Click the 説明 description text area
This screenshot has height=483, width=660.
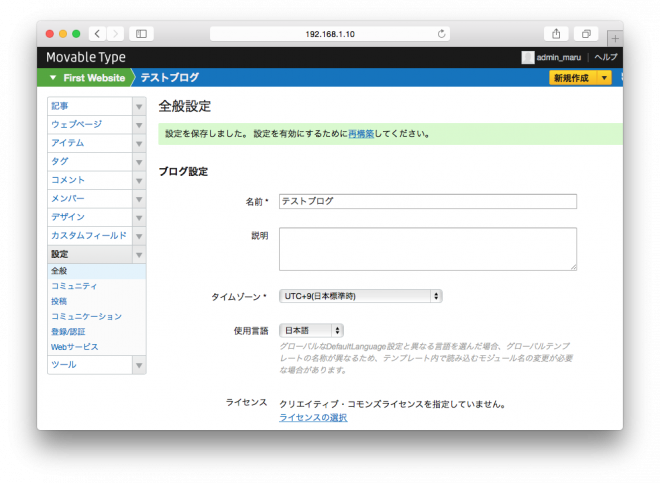tap(427, 248)
